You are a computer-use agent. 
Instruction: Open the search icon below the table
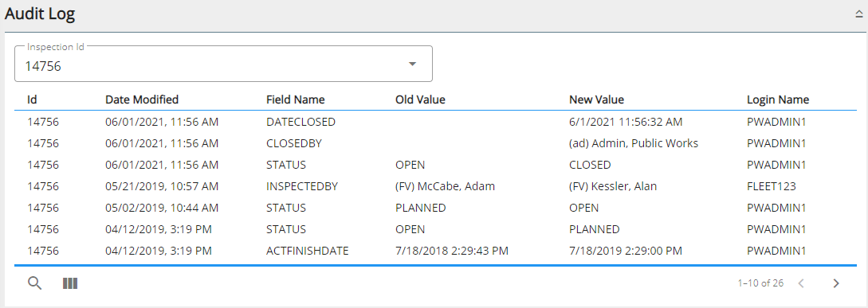[35, 283]
